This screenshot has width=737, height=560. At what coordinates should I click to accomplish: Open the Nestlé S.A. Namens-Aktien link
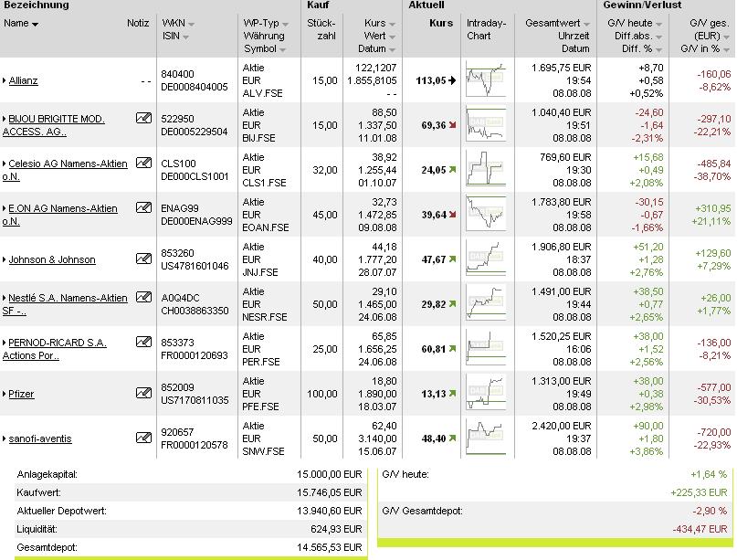(65, 304)
